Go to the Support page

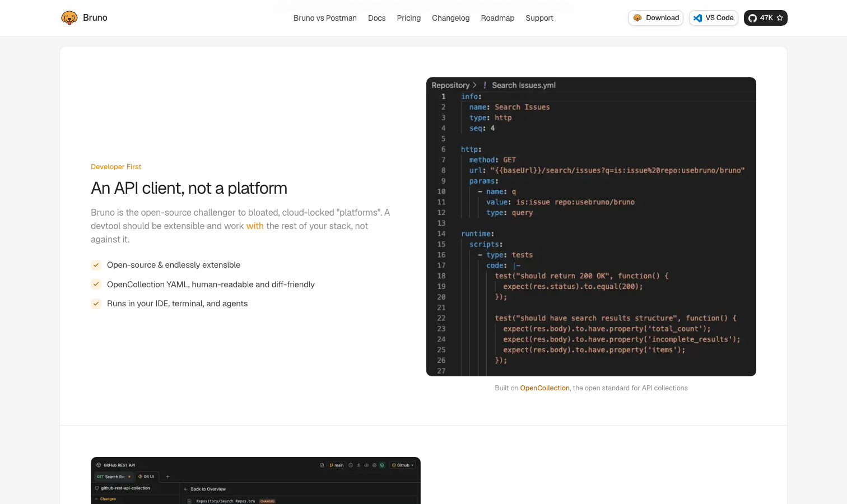[539, 18]
